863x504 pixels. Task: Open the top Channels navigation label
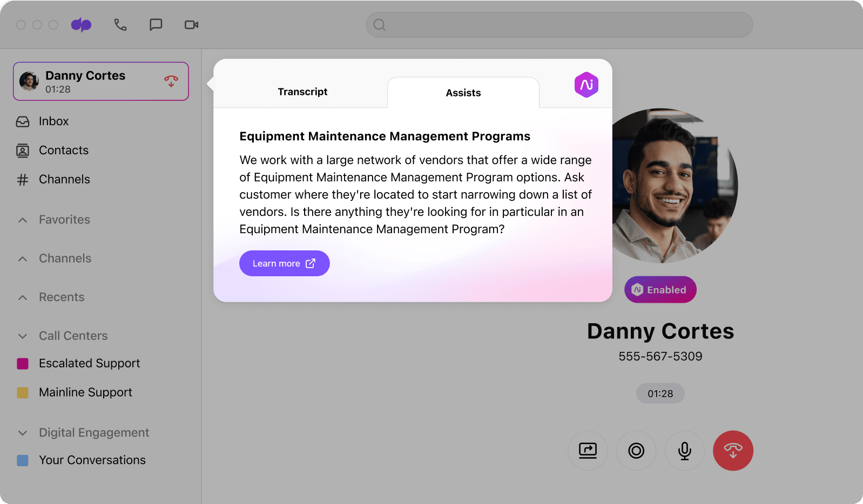[x=64, y=180]
